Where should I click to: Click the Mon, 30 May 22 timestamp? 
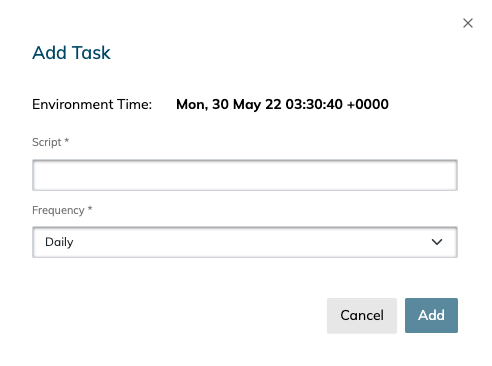(x=282, y=104)
